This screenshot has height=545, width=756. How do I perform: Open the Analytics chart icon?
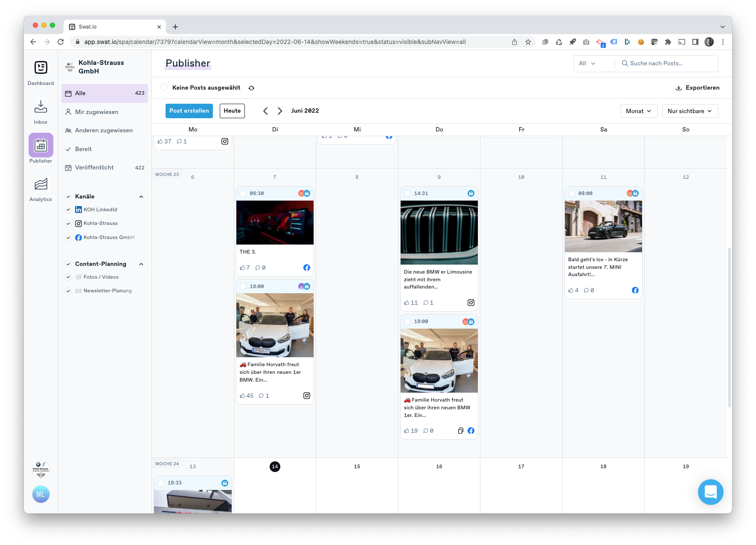(x=41, y=184)
